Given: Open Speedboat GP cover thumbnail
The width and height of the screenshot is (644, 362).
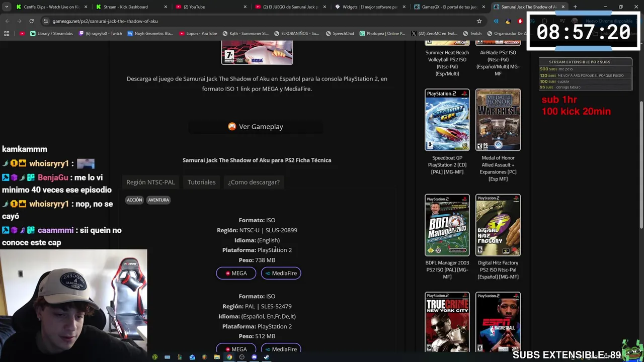Looking at the screenshot, I should (447, 120).
